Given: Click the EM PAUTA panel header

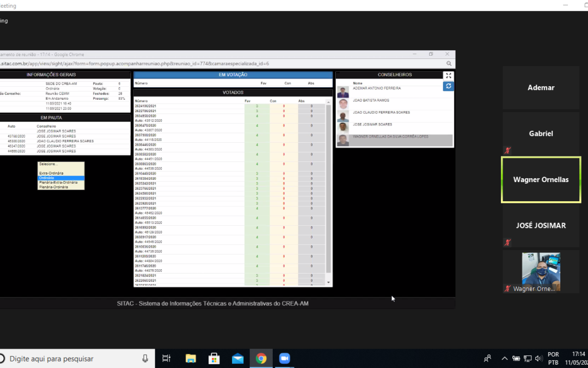Looking at the screenshot, I should pyautogui.click(x=51, y=118).
